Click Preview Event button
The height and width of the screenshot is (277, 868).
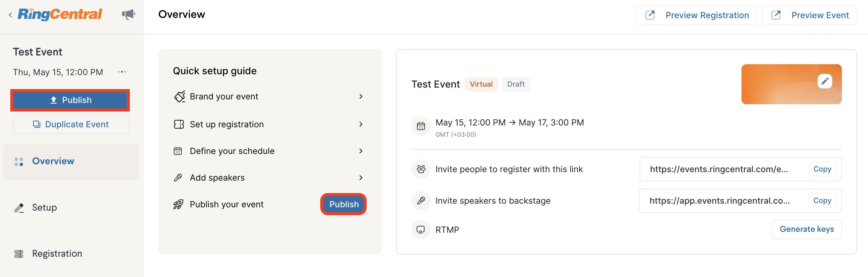(x=809, y=15)
